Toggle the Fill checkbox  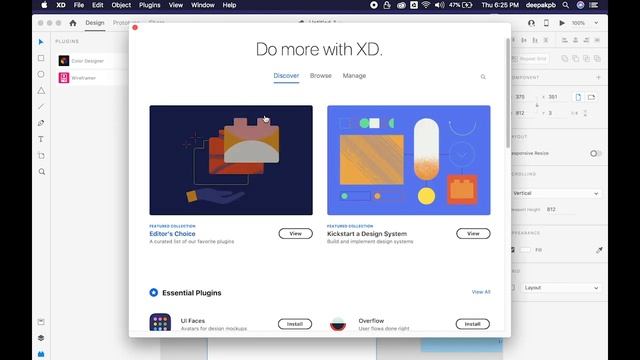coord(513,250)
